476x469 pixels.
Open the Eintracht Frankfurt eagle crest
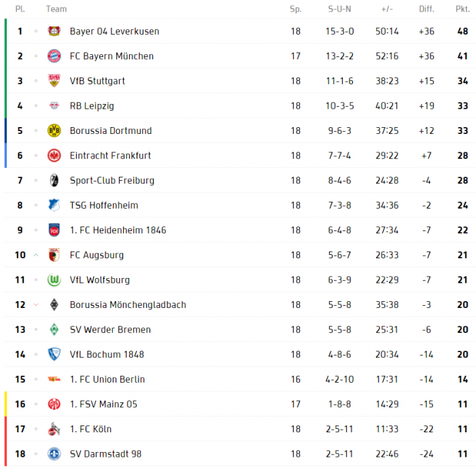54,156
